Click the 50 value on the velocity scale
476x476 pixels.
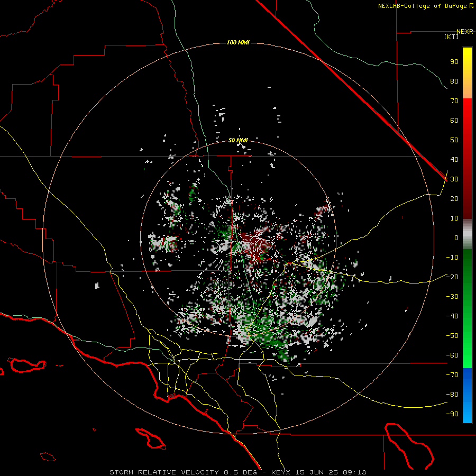coord(454,140)
